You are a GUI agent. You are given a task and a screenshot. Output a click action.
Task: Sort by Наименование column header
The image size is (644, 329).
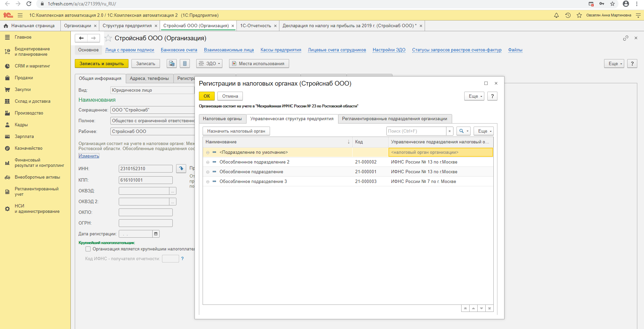278,142
